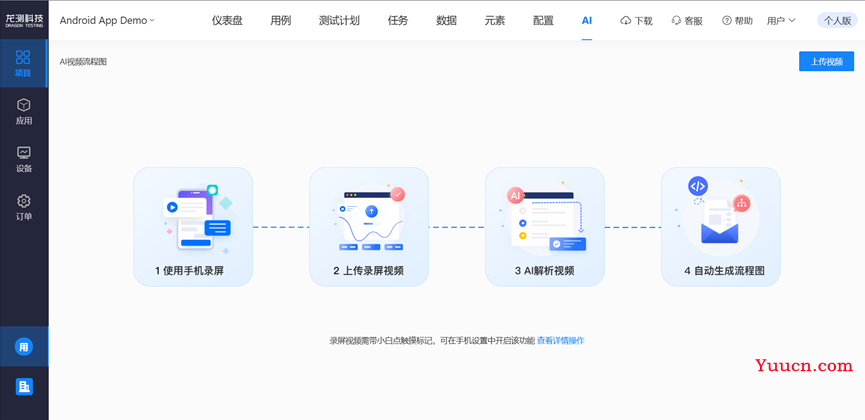Click the round 用 avatar icon
This screenshot has width=865, height=420.
pos(24,347)
